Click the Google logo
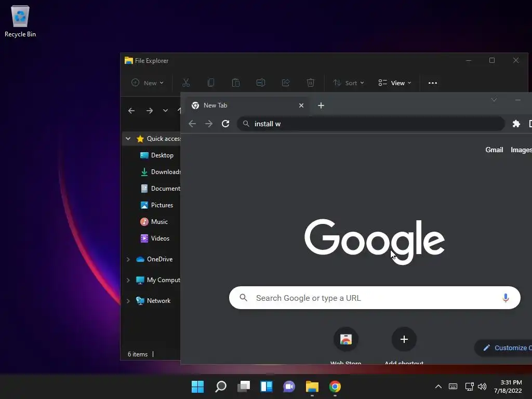Image resolution: width=532 pixels, height=399 pixels. click(375, 242)
